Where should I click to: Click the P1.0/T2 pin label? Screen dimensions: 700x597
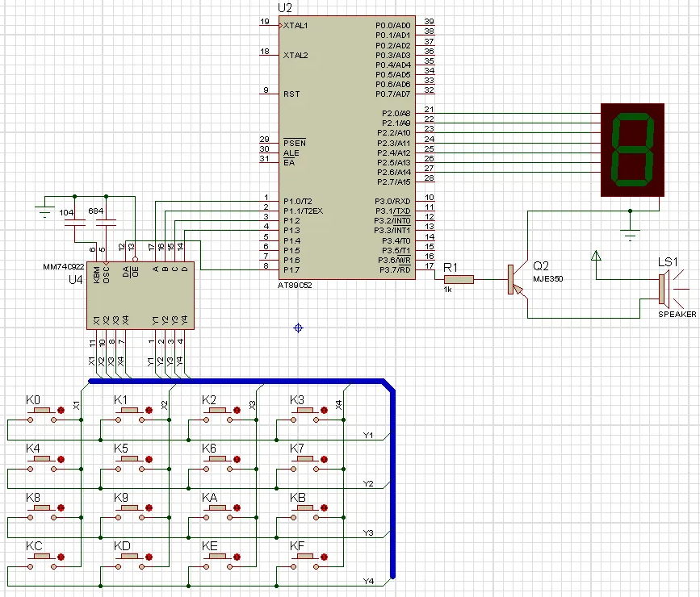298,201
